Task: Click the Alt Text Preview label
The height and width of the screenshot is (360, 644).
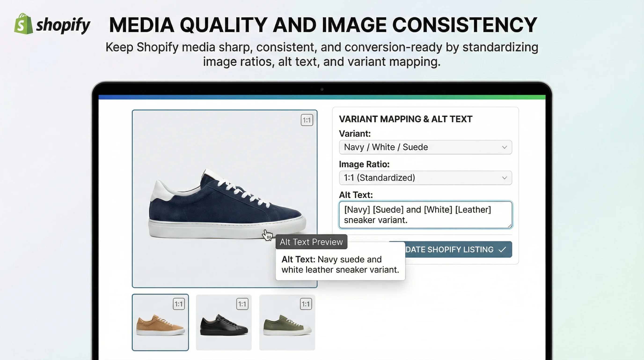Action: (x=311, y=242)
